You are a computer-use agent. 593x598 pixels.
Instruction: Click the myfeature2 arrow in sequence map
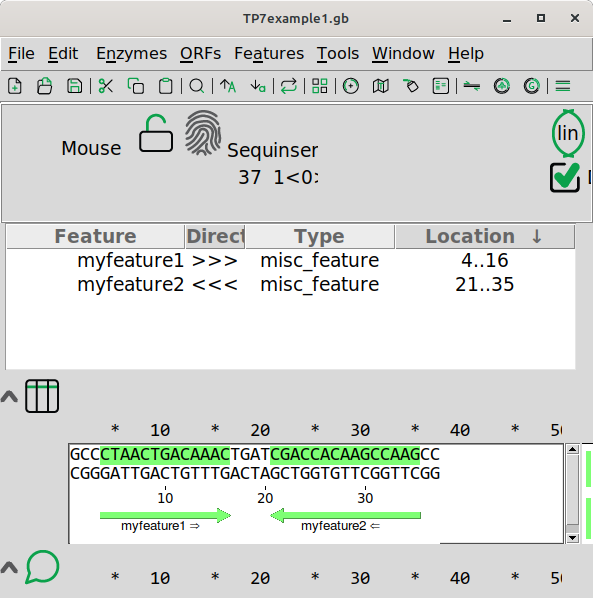click(346, 516)
